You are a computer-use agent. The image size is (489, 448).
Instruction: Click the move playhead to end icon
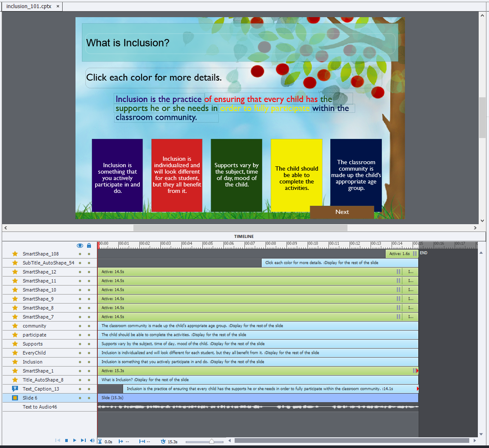pos(83,440)
